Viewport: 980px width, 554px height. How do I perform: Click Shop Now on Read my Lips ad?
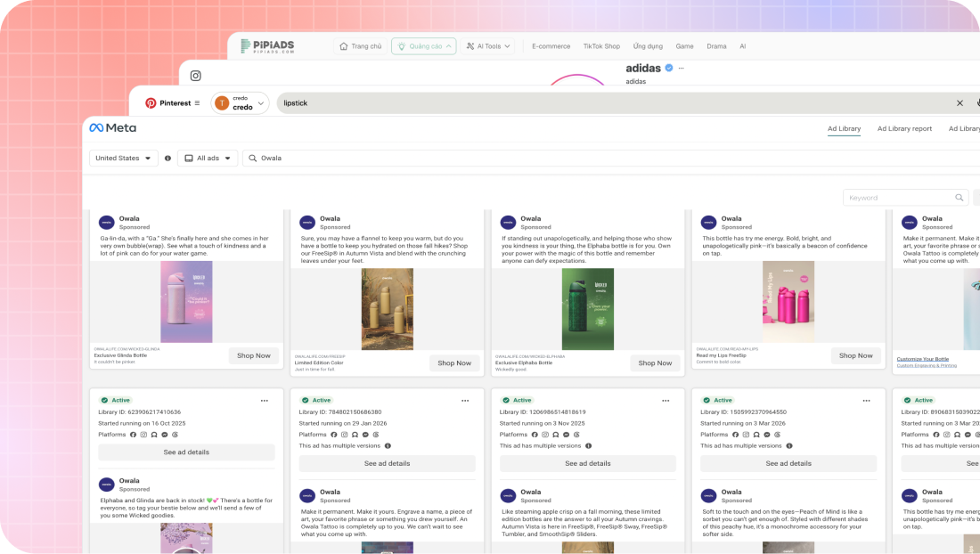pyautogui.click(x=855, y=355)
